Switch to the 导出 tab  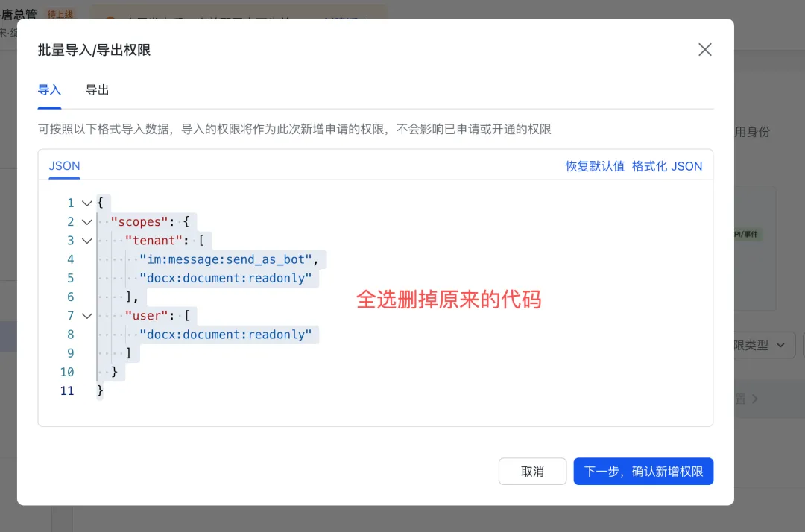point(97,90)
